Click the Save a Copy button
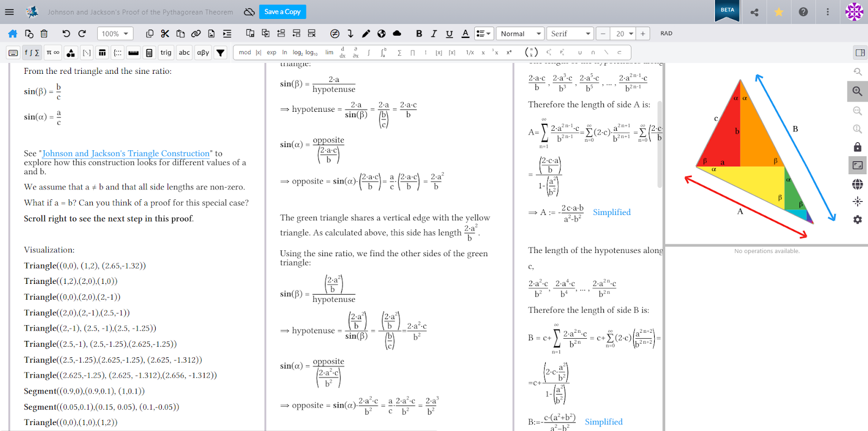The image size is (868, 431). (282, 12)
